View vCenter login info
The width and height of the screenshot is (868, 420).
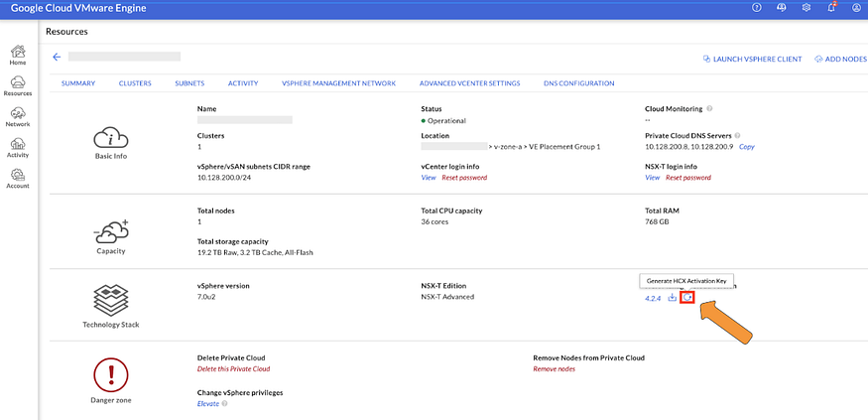tap(429, 178)
